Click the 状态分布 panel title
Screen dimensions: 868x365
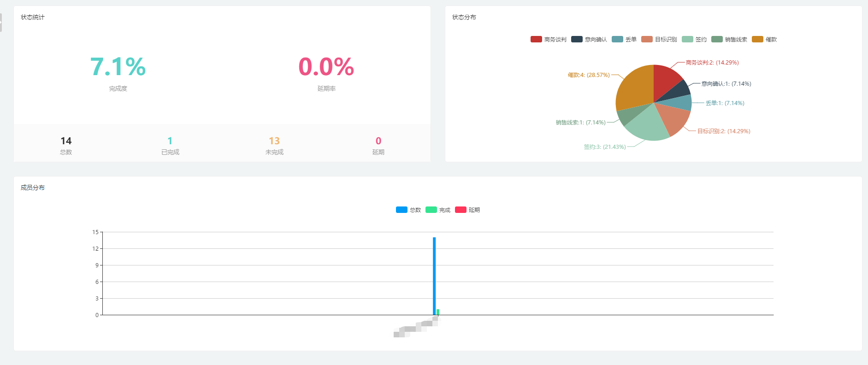click(x=464, y=17)
